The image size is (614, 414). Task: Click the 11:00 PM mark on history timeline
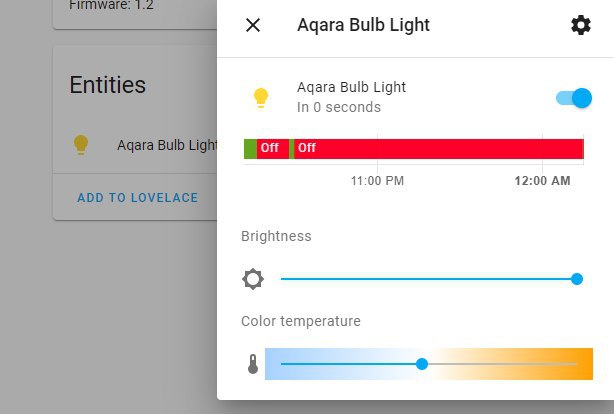[x=377, y=181]
